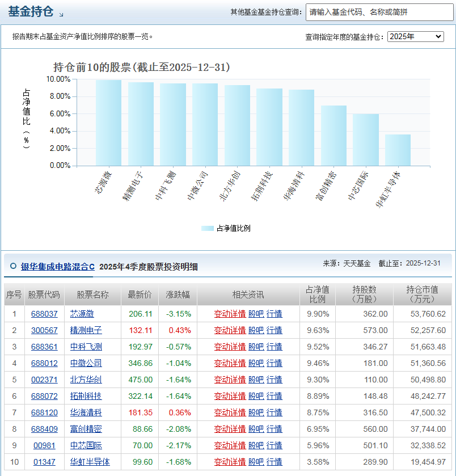Click the 涨跌幅 column header
Screen dimensions: 456x476
178,294
